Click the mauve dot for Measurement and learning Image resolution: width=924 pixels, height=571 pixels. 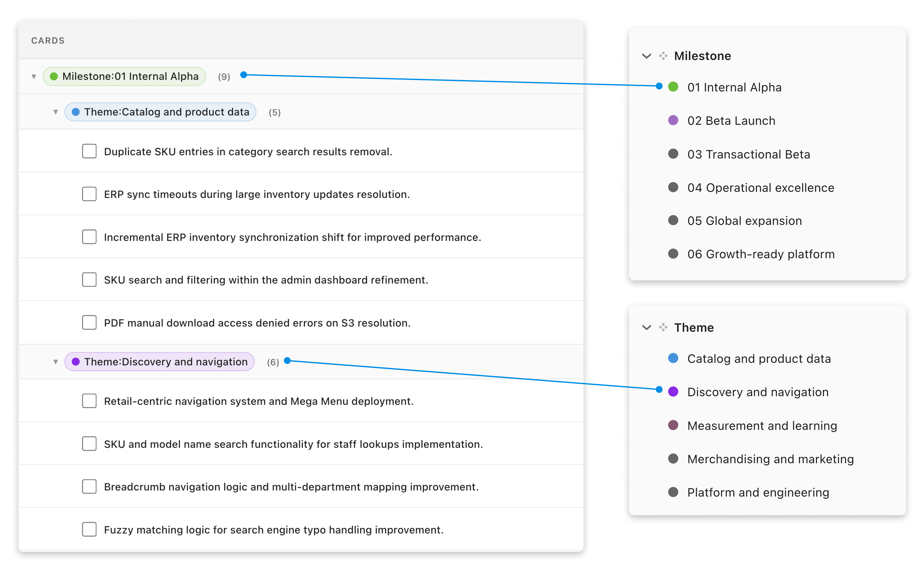673,425
